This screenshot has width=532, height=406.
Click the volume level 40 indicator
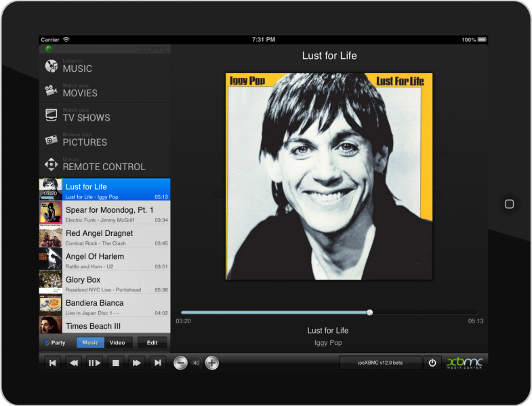coord(196,363)
